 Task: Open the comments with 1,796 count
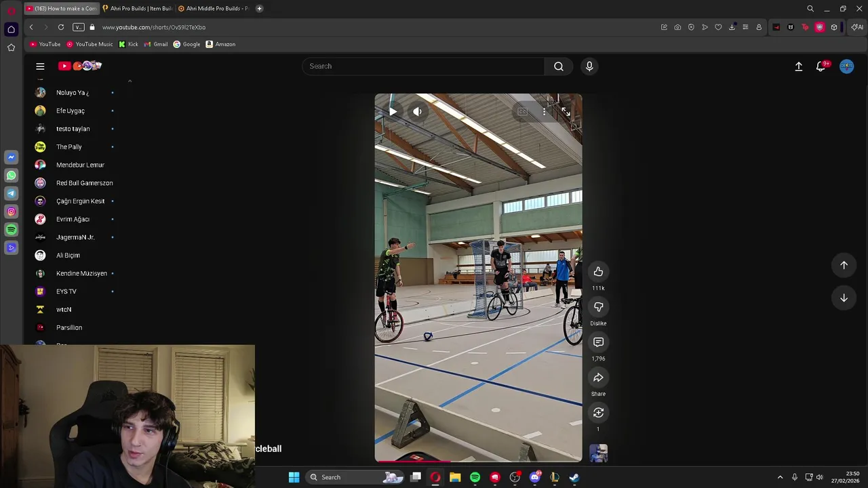tap(598, 342)
